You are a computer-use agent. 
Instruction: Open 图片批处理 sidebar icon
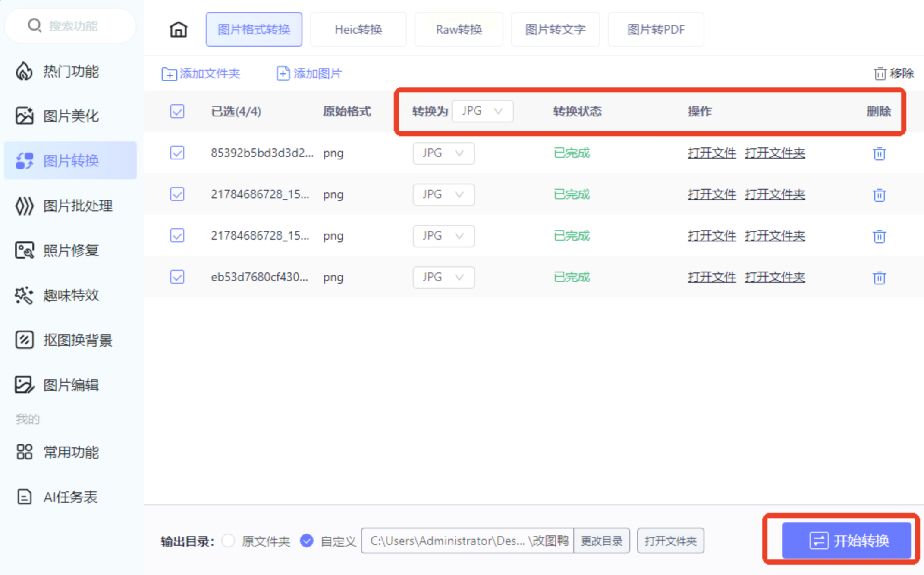[24, 206]
